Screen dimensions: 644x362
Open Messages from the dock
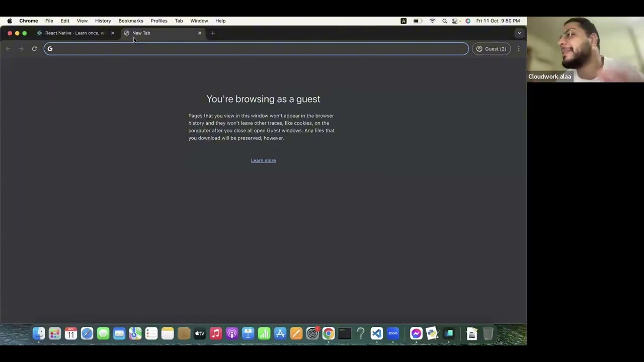tap(103, 333)
